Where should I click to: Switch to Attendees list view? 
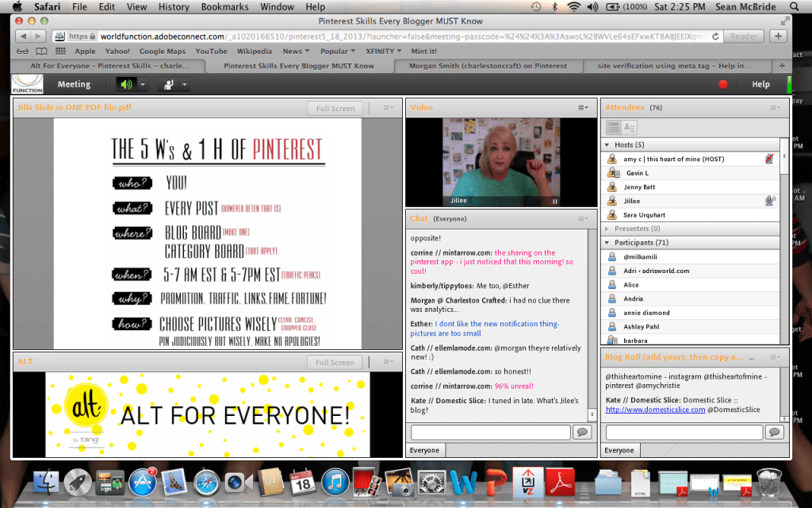tap(614, 127)
